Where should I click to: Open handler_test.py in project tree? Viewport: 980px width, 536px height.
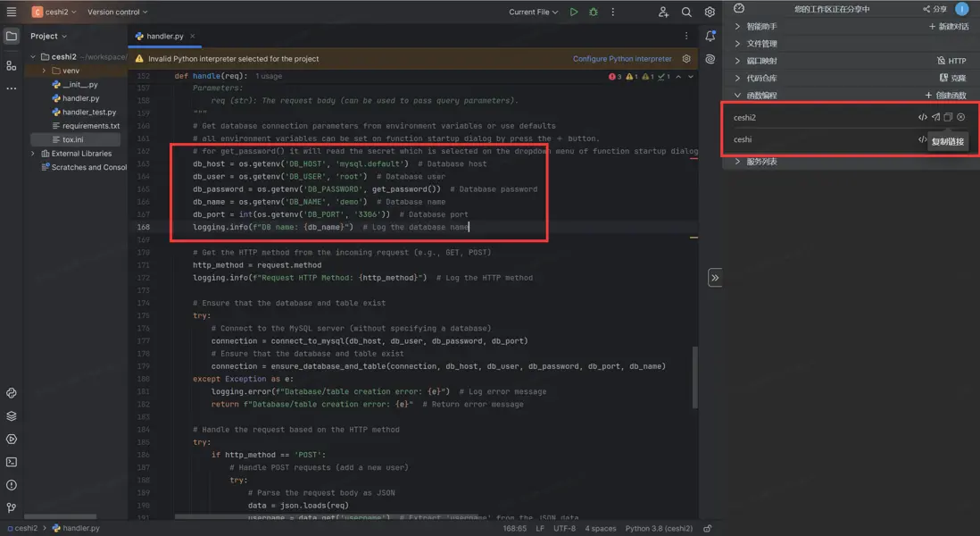tap(89, 113)
